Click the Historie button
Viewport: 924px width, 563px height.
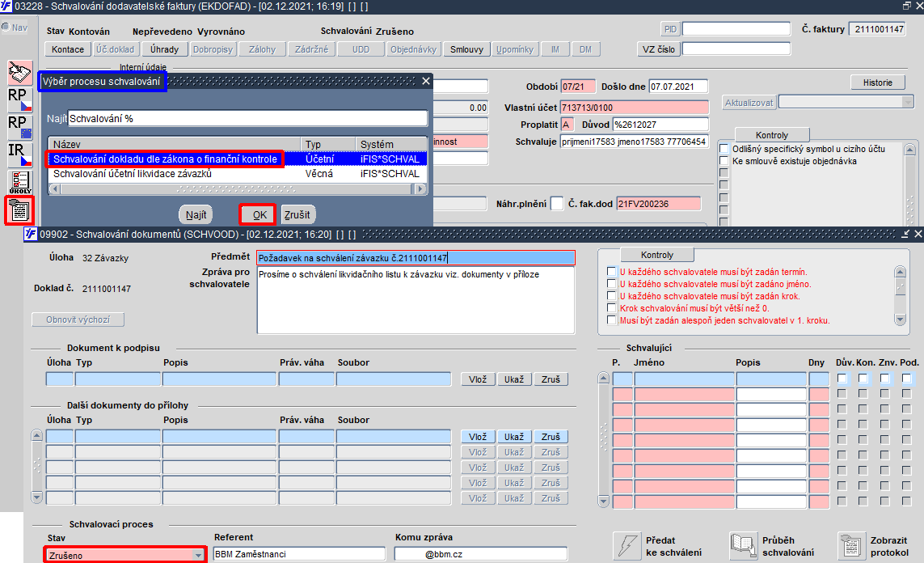[x=877, y=83]
